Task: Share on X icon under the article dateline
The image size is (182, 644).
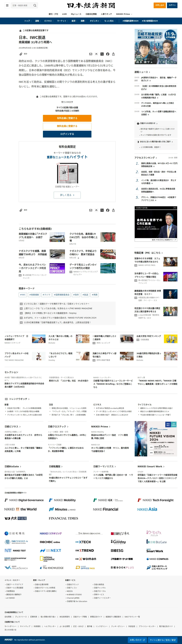Action: click(x=102, y=54)
